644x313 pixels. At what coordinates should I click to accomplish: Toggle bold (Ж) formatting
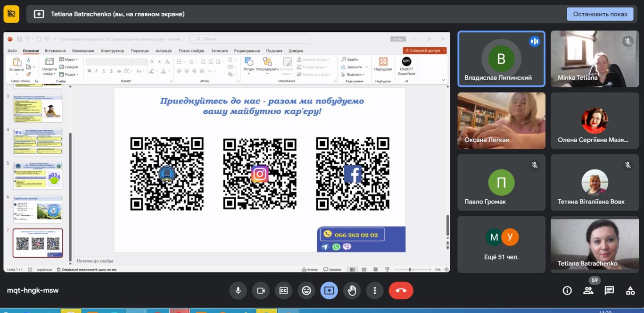coord(89,71)
